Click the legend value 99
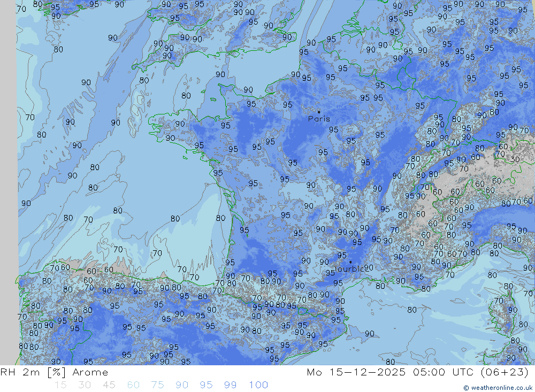The height and width of the screenshot is (392, 535). [231, 385]
